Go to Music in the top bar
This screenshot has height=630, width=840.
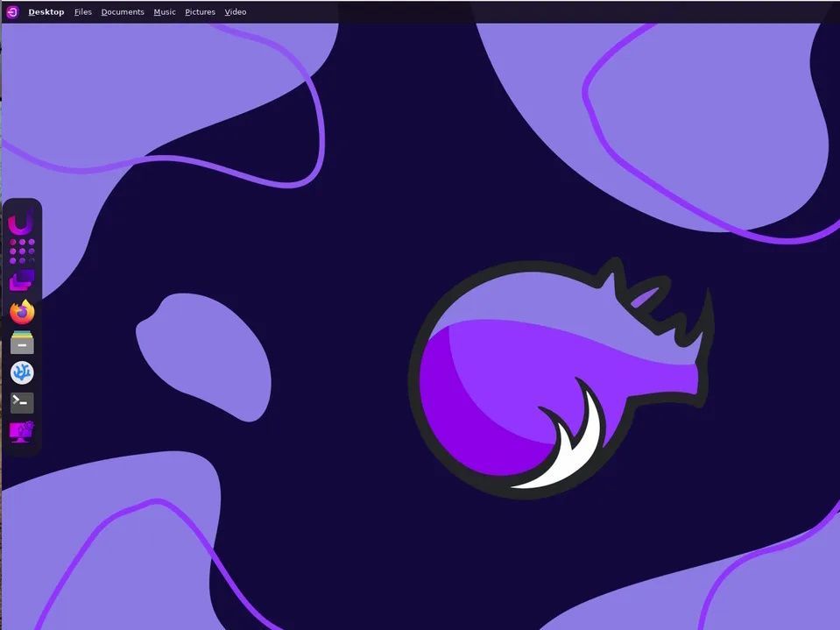tap(165, 12)
